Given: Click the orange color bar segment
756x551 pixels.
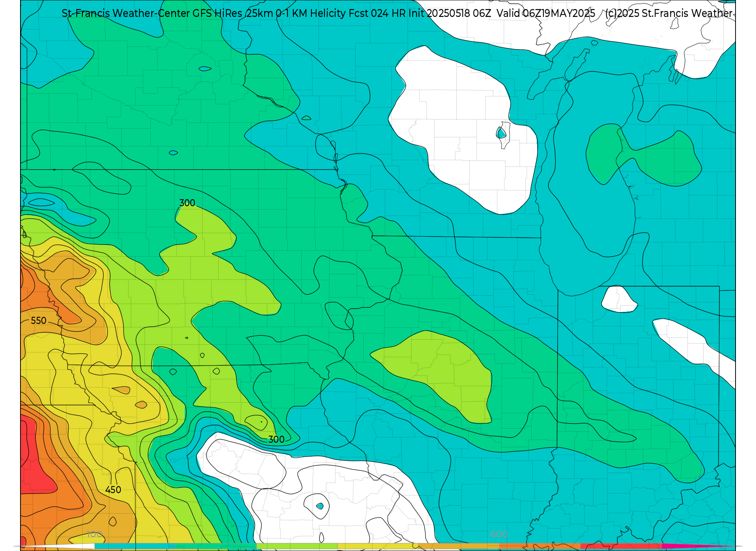Looking at the screenshot, I should point(540,546).
